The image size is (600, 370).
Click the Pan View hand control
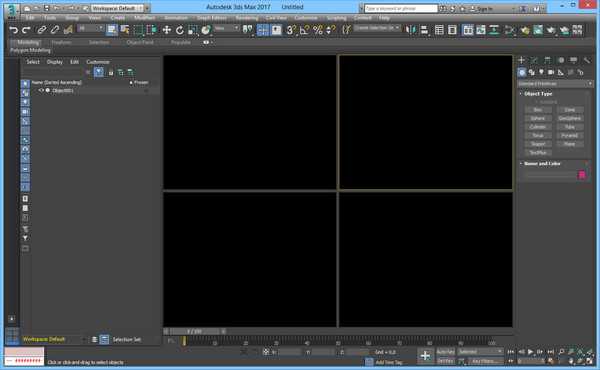click(x=571, y=361)
